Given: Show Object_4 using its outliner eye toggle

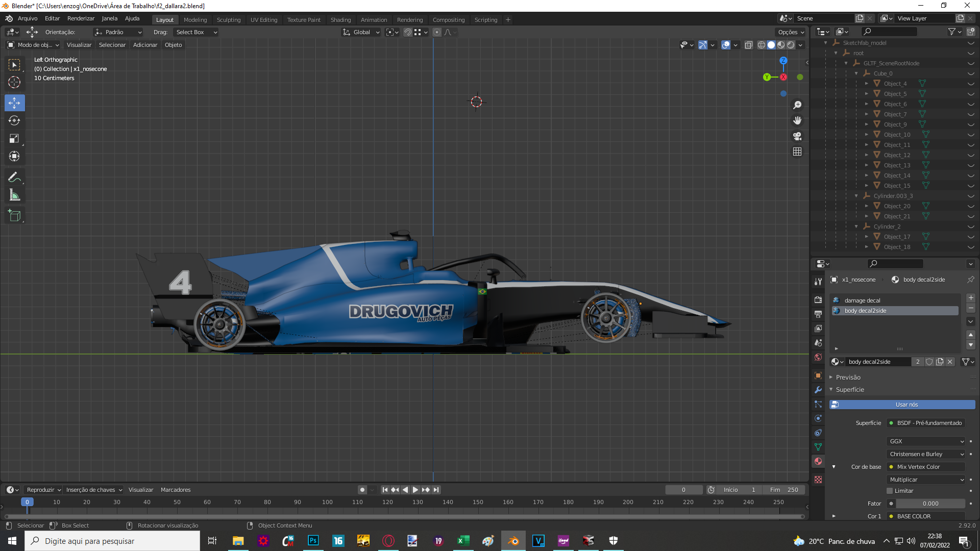Looking at the screenshot, I should [971, 84].
